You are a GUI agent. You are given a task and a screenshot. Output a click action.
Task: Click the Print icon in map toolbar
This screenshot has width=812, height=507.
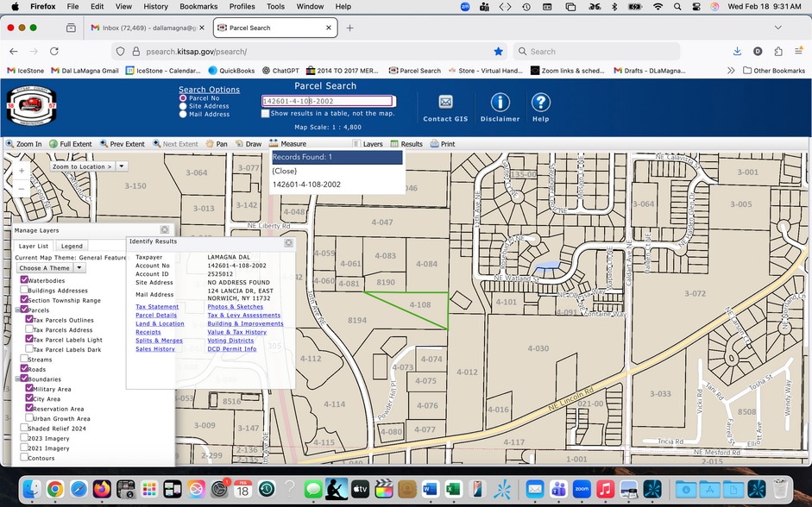pos(442,144)
